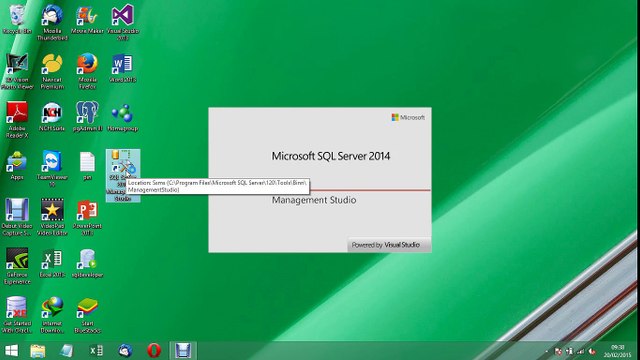Screen dimensions: 640x360
Task: Open the Recycle Bin desktop icon
Action: (17, 19)
